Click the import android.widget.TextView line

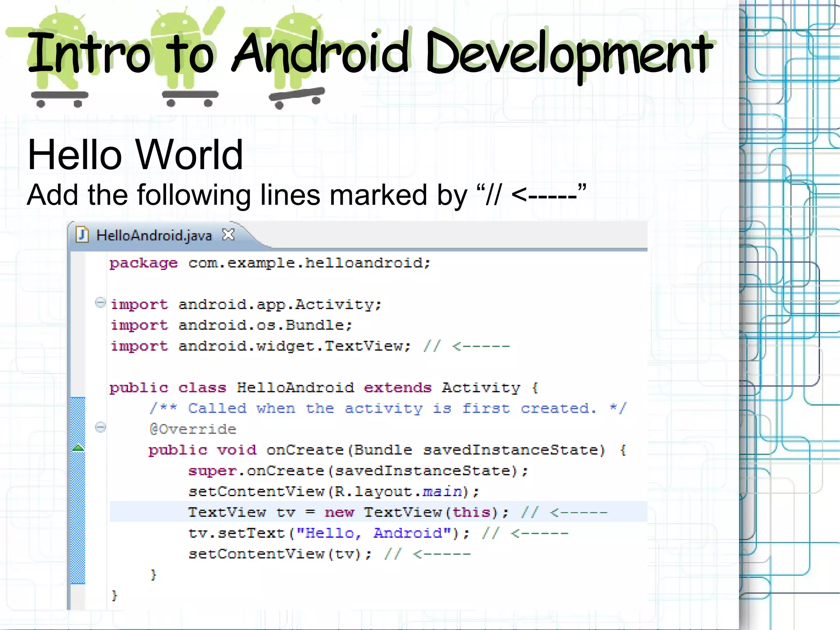tap(310, 346)
